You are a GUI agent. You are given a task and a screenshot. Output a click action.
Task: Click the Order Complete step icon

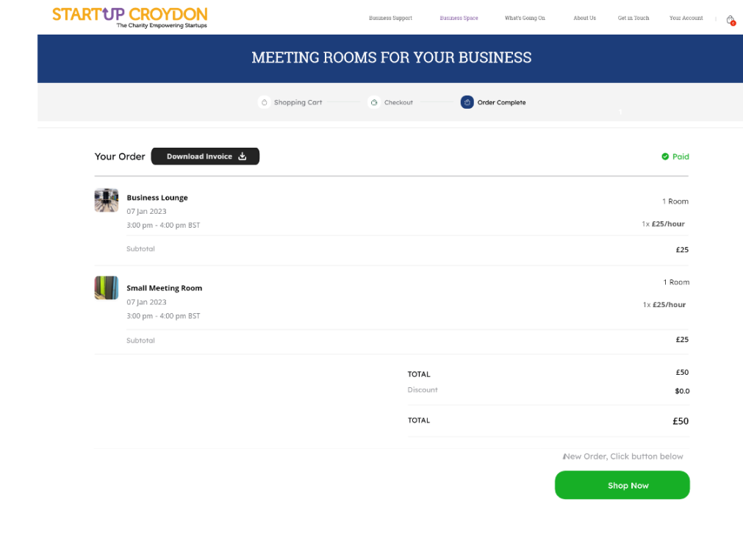click(467, 102)
